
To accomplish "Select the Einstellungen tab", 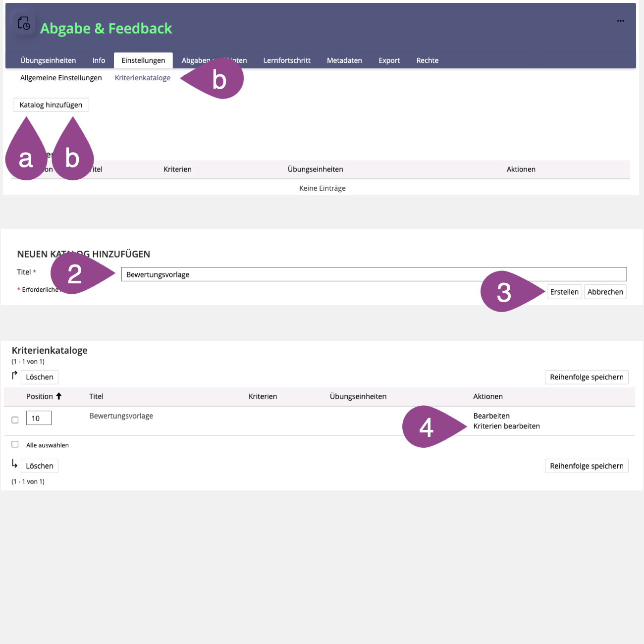I will (143, 60).
